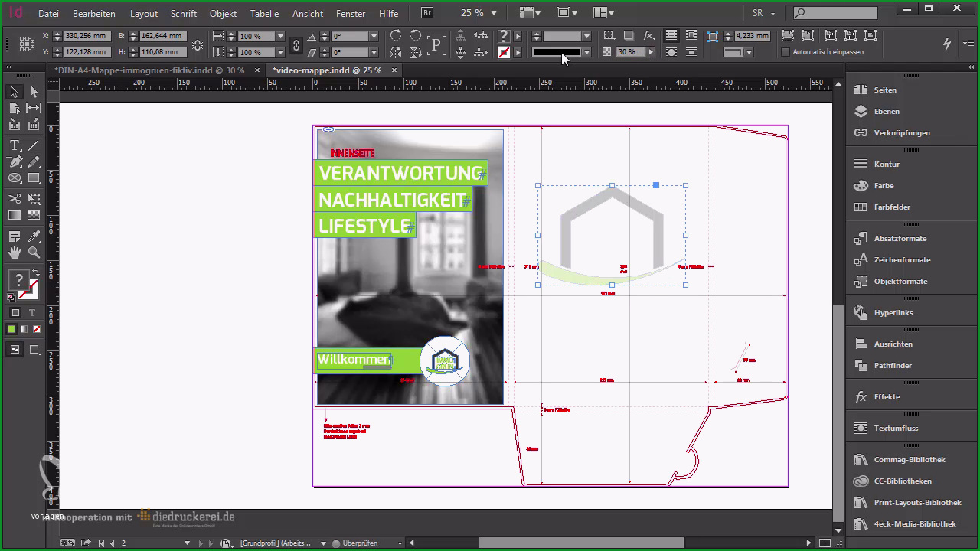
Task: Choose the Gradient Swatch tool
Action: pyautogui.click(x=15, y=216)
